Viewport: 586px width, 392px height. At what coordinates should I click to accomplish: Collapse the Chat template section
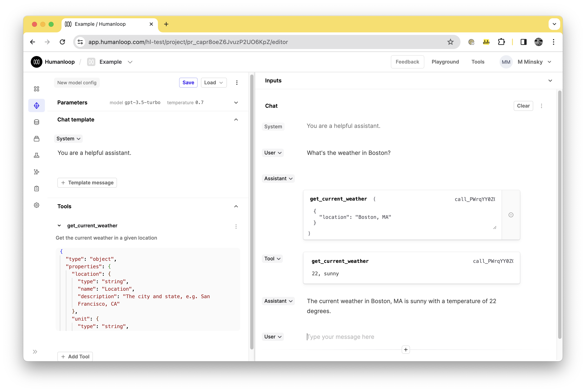(236, 120)
